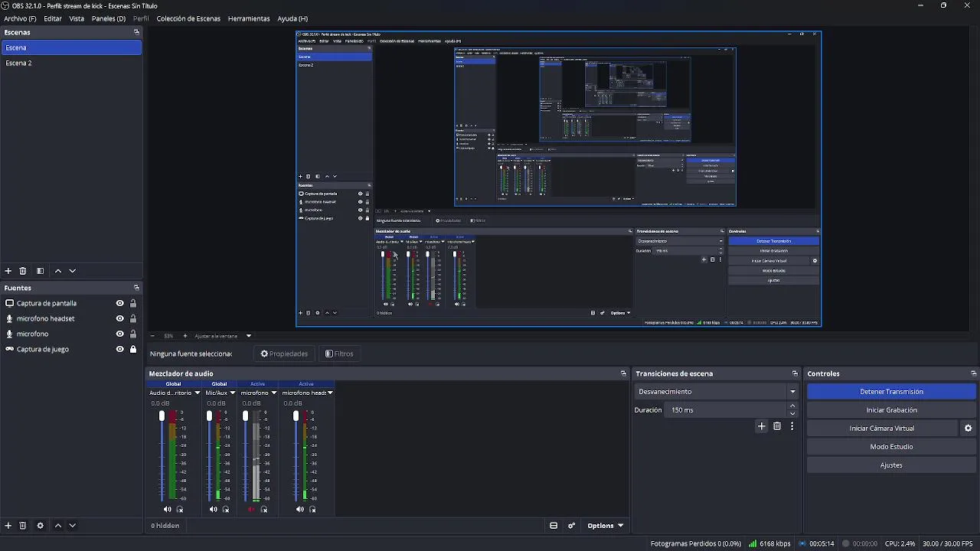The width and height of the screenshot is (980, 551).
Task: Hide the Captura de pantalla source
Action: pos(119,303)
